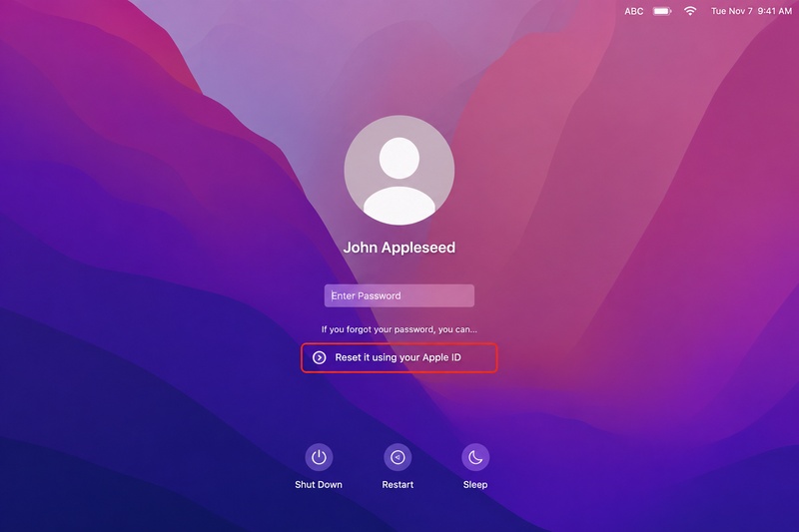Viewport: 799px width, 532px height.
Task: Open the Wi-Fi status icon in menu bar
Action: [x=690, y=11]
